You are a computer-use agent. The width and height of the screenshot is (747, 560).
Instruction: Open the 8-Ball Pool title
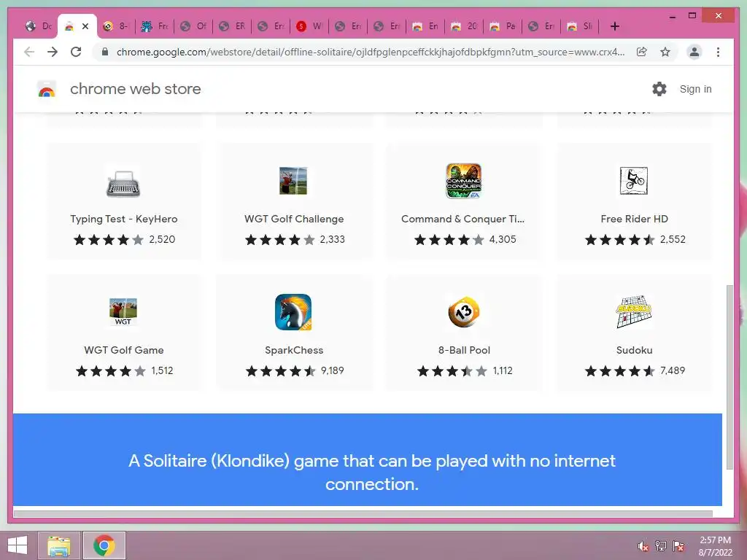pos(464,350)
